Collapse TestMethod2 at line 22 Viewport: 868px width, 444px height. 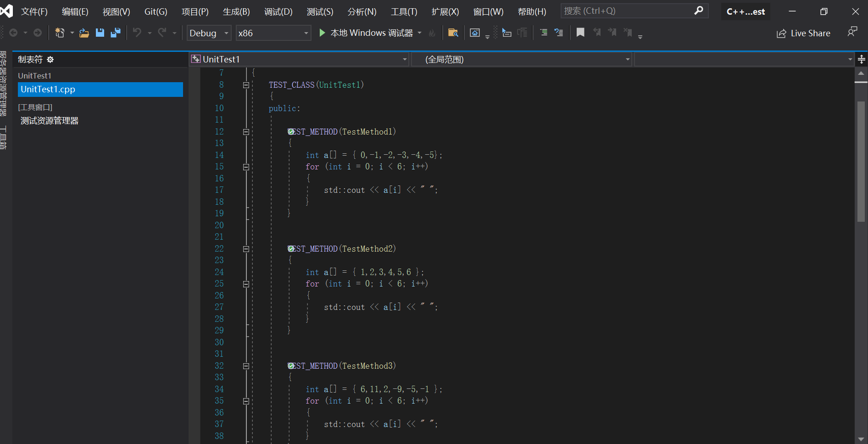246,249
